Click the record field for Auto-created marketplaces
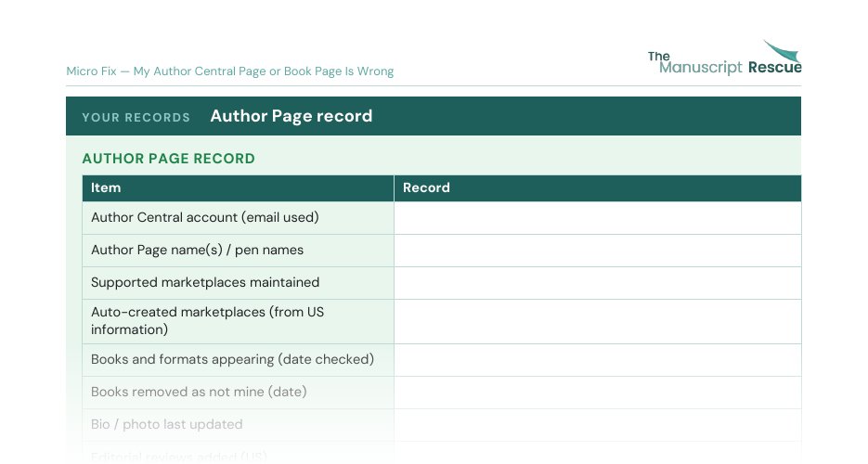Screen dimensions: 868x464 point(597,322)
